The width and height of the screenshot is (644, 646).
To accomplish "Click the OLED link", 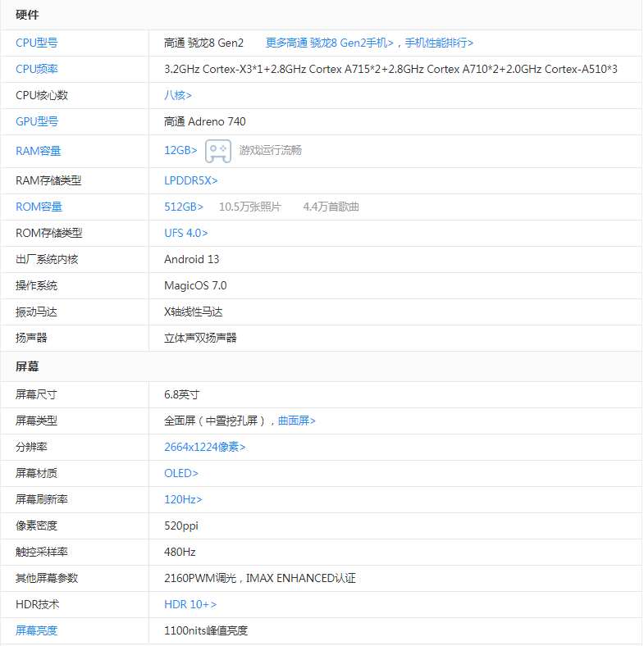I will click(181, 473).
